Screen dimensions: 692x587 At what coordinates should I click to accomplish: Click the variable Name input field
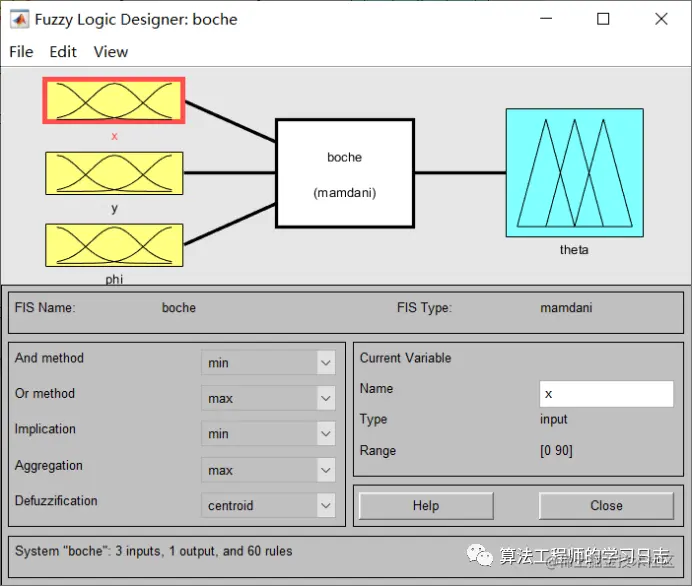click(606, 394)
